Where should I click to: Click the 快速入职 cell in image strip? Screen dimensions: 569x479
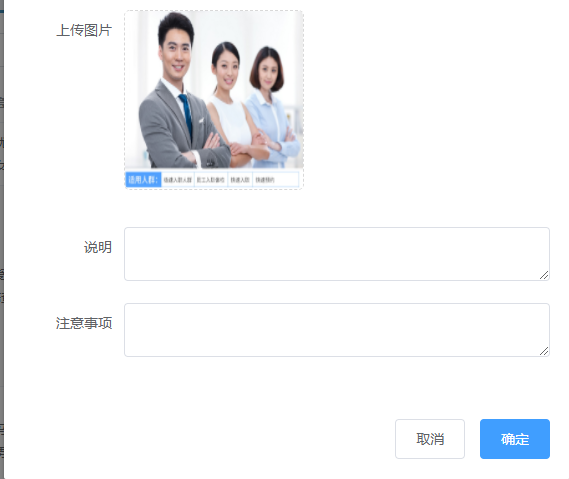coord(240,180)
